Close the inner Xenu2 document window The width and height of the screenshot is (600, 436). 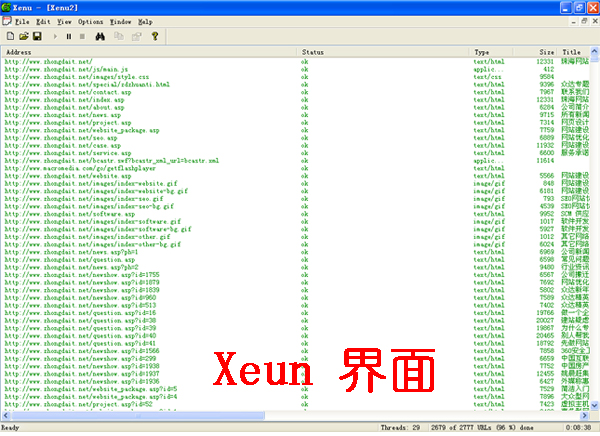pyautogui.click(x=595, y=22)
